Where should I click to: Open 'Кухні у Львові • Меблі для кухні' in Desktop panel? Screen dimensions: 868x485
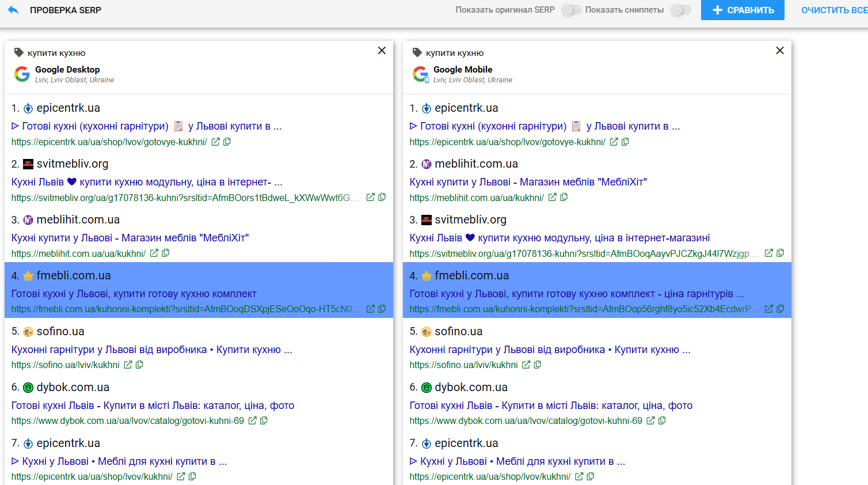[x=119, y=461]
